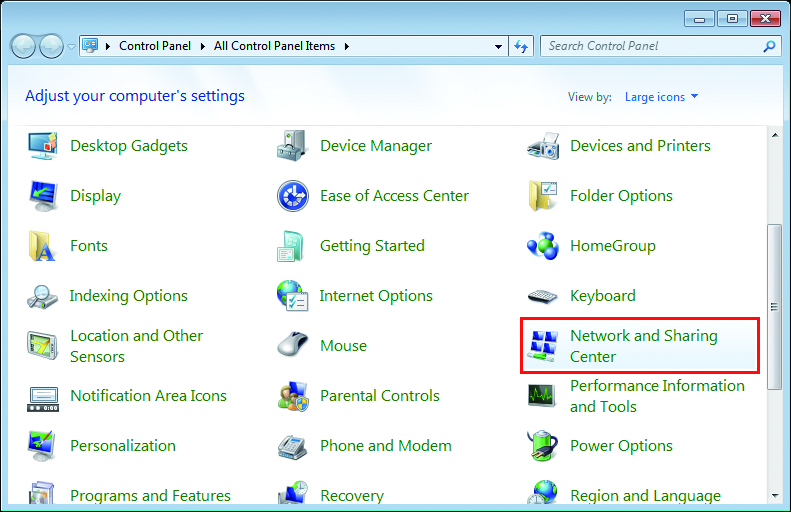Open the address bar history dropdown arrow
791x512 pixels.
click(499, 46)
